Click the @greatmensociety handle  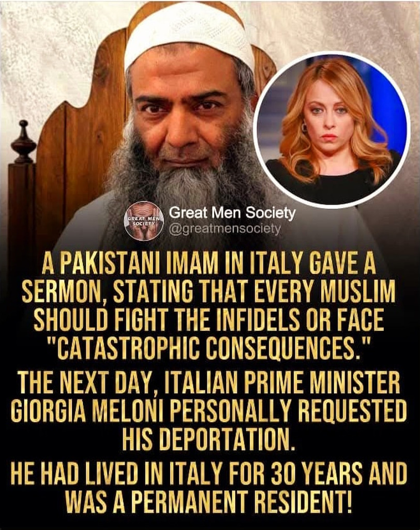coord(224,229)
